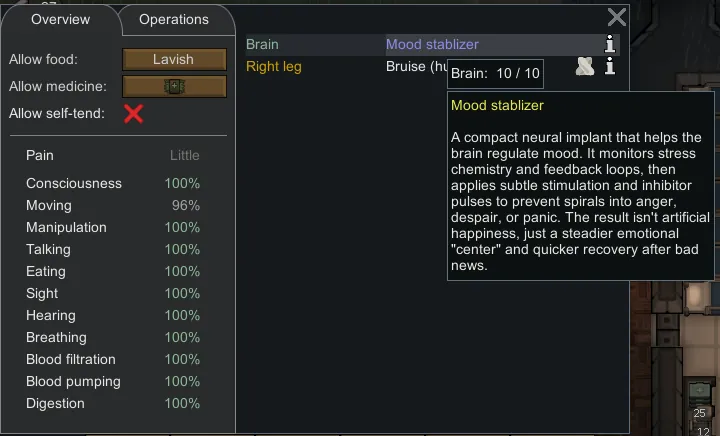Screen dimensions: 720x436
Task: Click the Pain level row
Action: coord(113,156)
